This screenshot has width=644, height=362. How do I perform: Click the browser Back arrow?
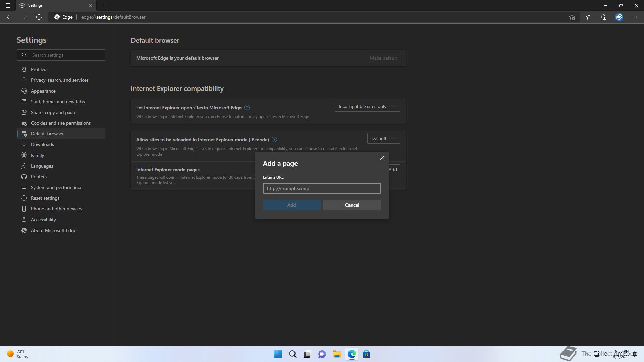[x=9, y=17]
